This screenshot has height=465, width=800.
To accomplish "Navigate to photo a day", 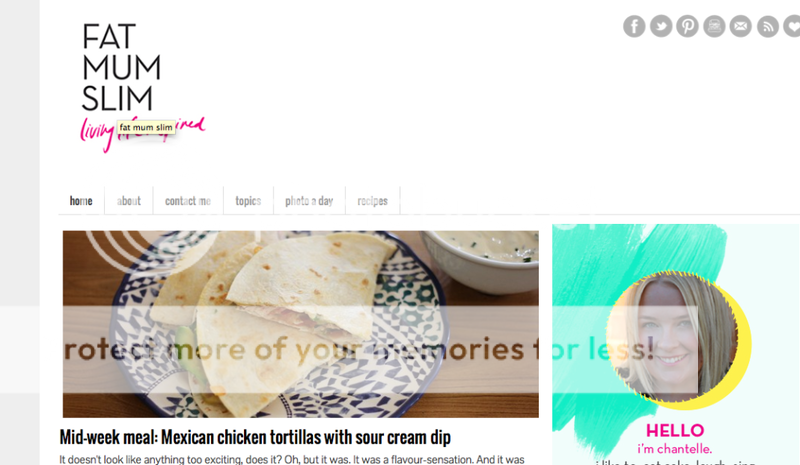I will [x=309, y=201].
